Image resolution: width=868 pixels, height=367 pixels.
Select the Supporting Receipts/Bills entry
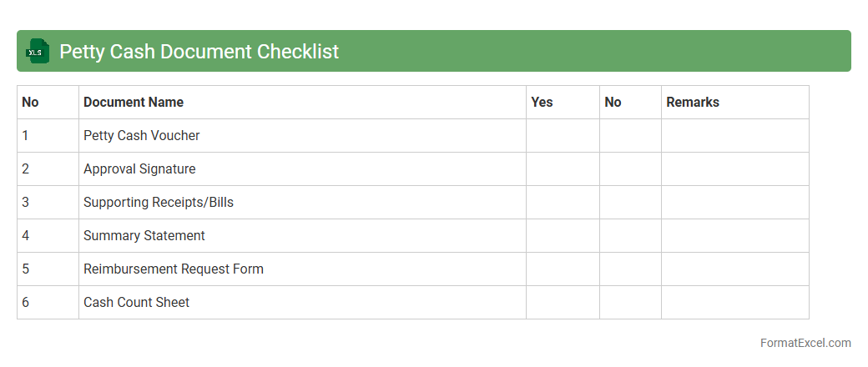coord(159,202)
